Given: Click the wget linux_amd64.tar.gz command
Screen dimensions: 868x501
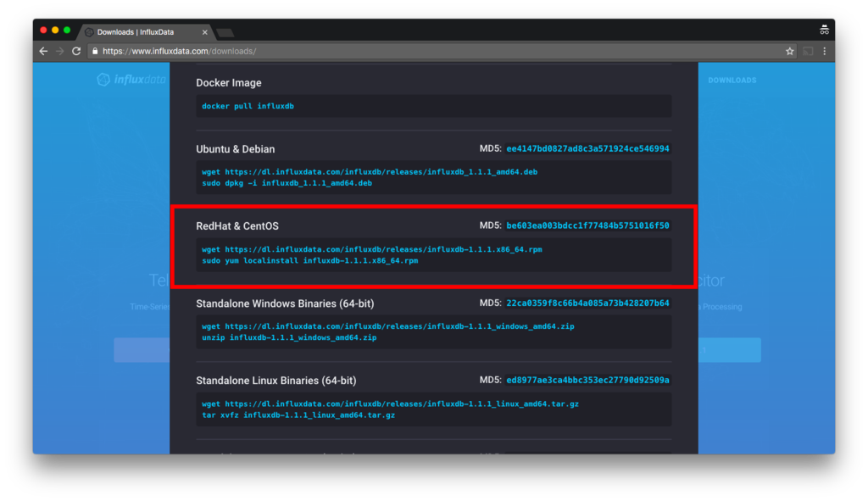Looking at the screenshot, I should click(390, 404).
